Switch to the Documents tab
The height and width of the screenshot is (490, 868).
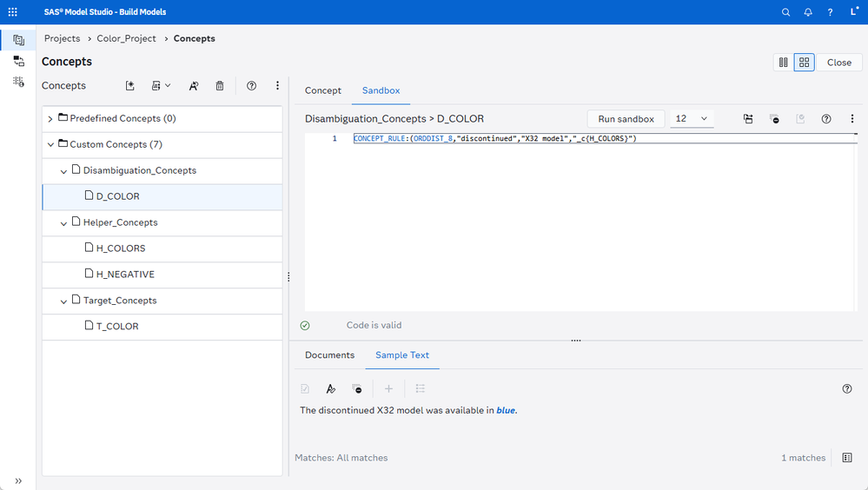click(x=329, y=355)
